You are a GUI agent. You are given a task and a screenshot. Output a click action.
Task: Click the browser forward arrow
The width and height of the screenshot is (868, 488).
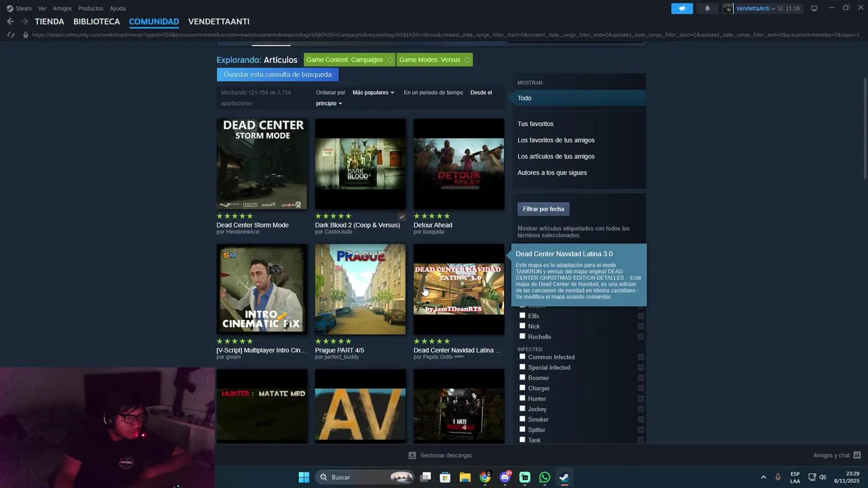click(24, 22)
